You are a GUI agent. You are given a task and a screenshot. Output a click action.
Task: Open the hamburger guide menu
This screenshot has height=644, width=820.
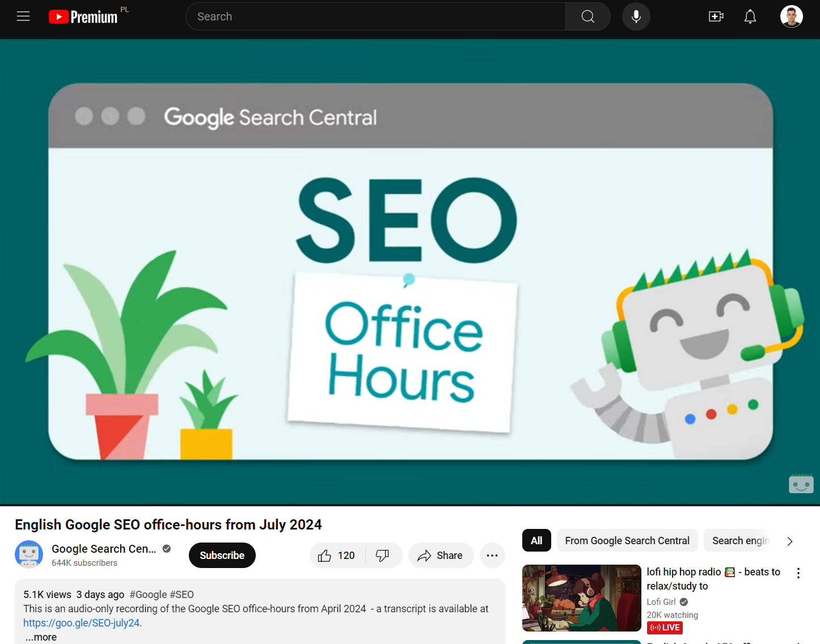23,16
